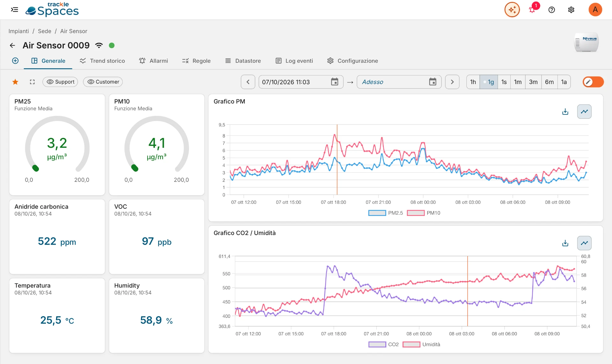Collapse the sidebar menu icon
The image size is (612, 364).
click(x=14, y=10)
